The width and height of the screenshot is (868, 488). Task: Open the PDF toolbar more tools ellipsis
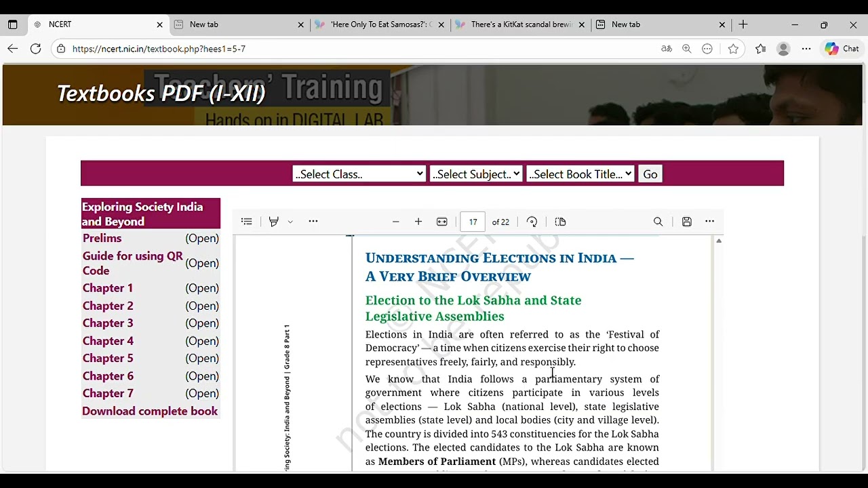point(313,221)
